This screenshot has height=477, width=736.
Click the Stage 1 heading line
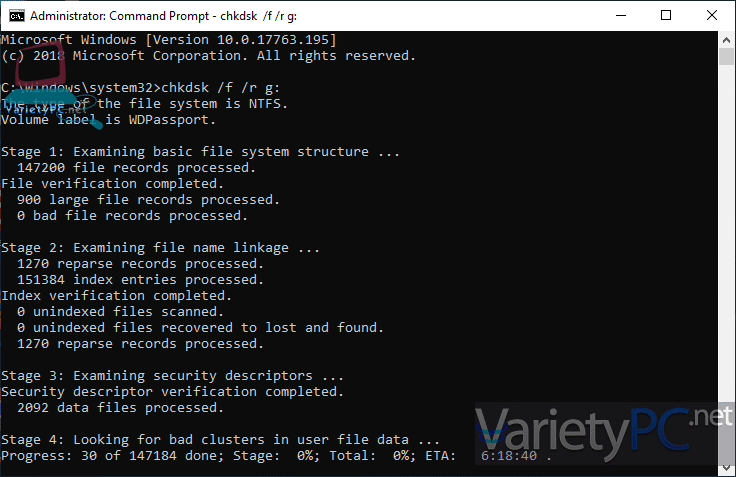point(200,152)
